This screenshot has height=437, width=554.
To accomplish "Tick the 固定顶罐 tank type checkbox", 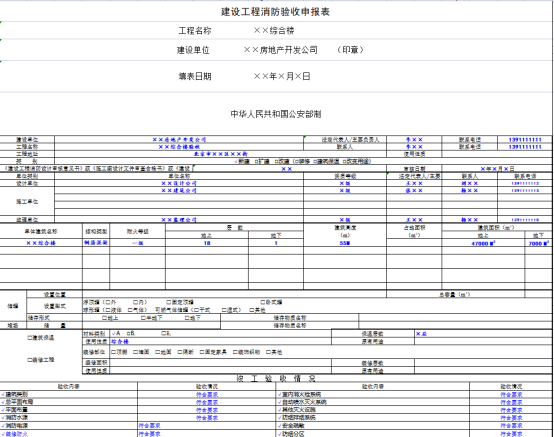I will tap(169, 302).
